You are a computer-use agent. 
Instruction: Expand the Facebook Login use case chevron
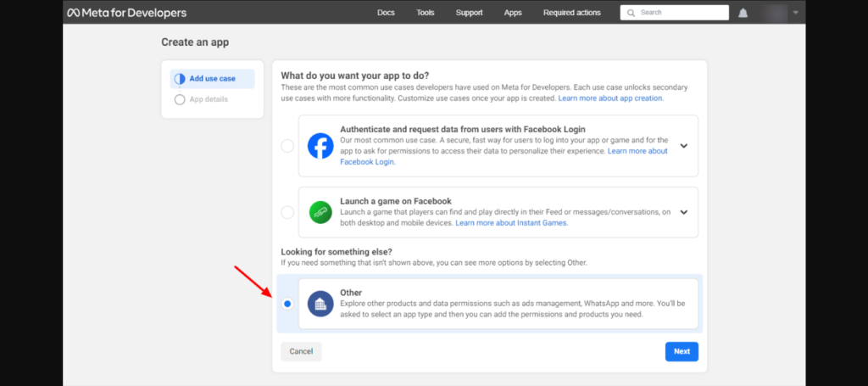click(x=683, y=146)
